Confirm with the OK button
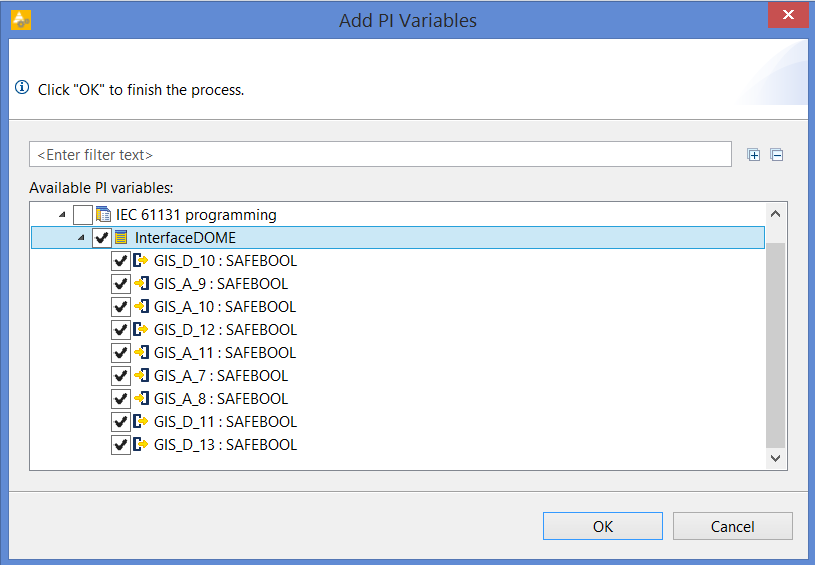The image size is (815, 565). (x=603, y=526)
